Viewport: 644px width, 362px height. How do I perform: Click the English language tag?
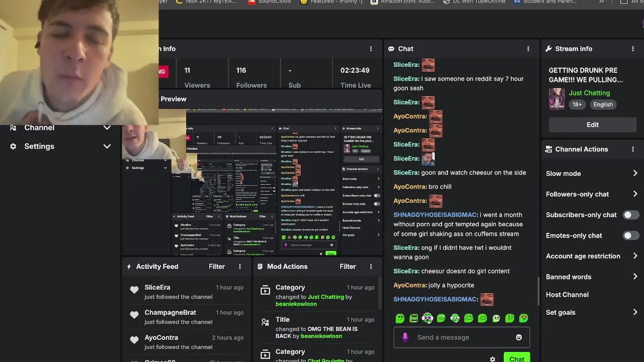pos(603,105)
